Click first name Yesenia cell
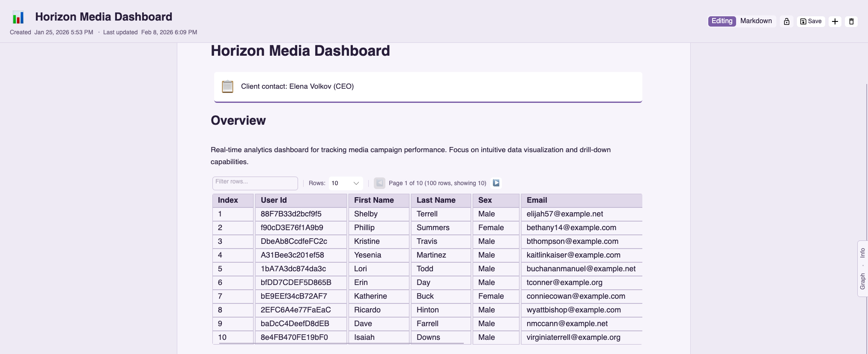The height and width of the screenshot is (354, 868). point(379,255)
